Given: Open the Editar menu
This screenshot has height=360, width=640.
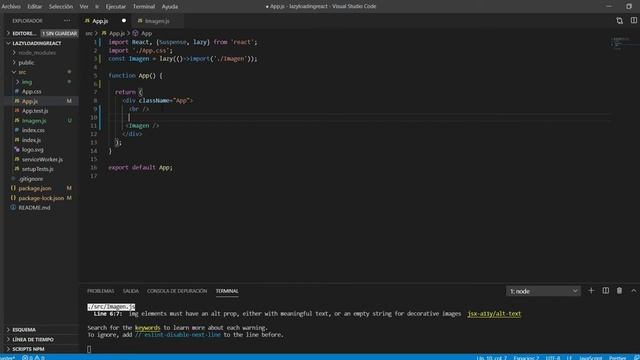Looking at the screenshot, I should click(35, 7).
